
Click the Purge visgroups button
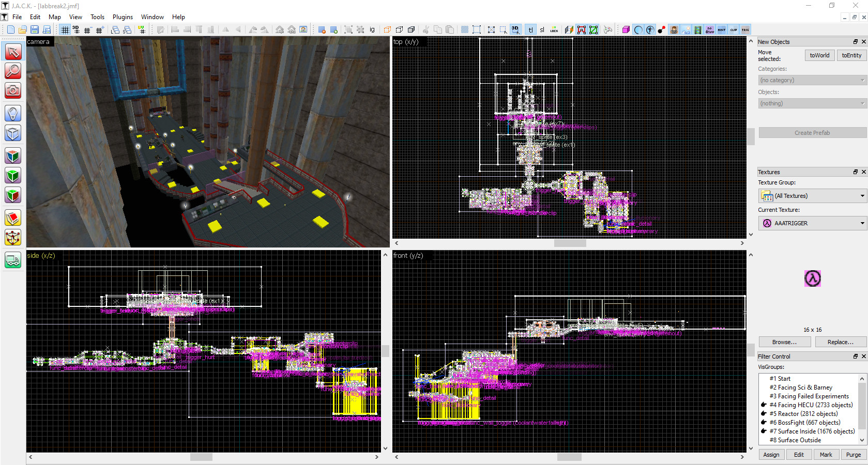(x=854, y=455)
